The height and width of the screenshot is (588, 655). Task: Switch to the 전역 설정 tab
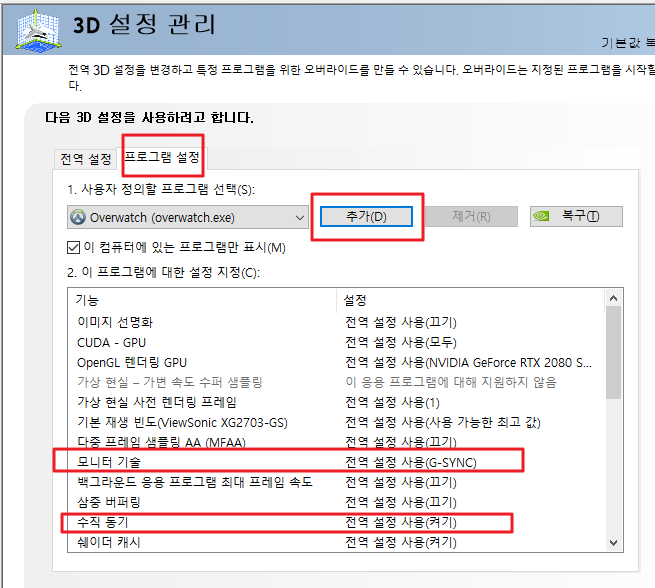pyautogui.click(x=86, y=159)
